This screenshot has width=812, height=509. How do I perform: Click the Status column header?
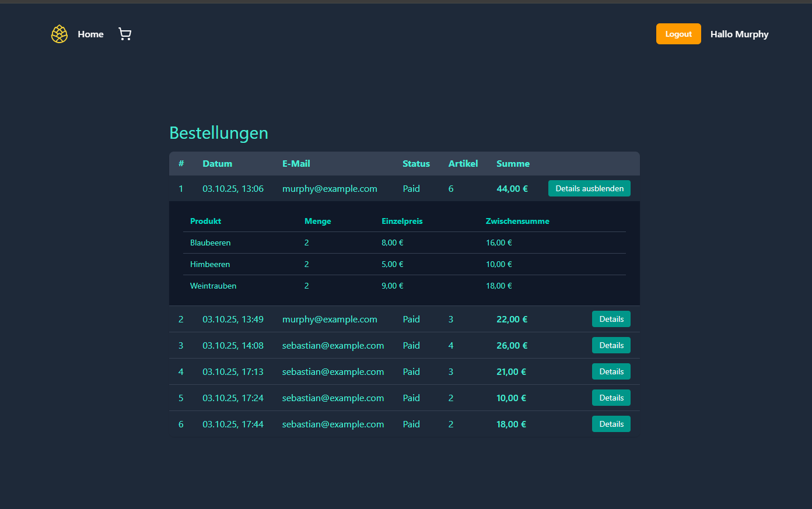click(x=416, y=164)
